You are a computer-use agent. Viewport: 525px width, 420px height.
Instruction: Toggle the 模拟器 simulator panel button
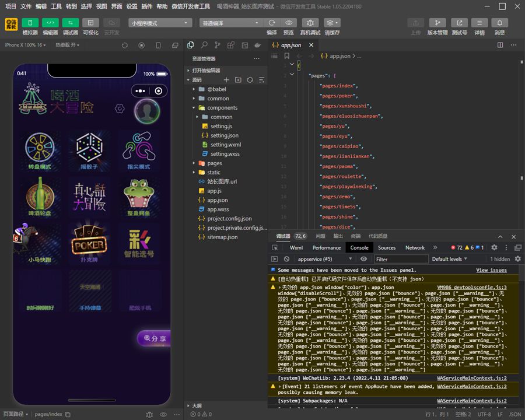pos(30,22)
